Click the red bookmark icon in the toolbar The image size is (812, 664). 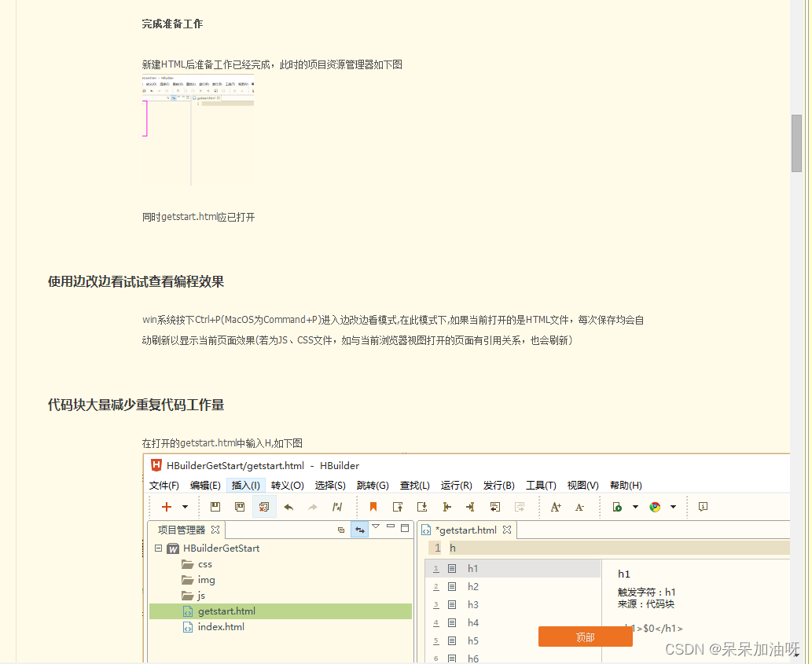pyautogui.click(x=373, y=507)
